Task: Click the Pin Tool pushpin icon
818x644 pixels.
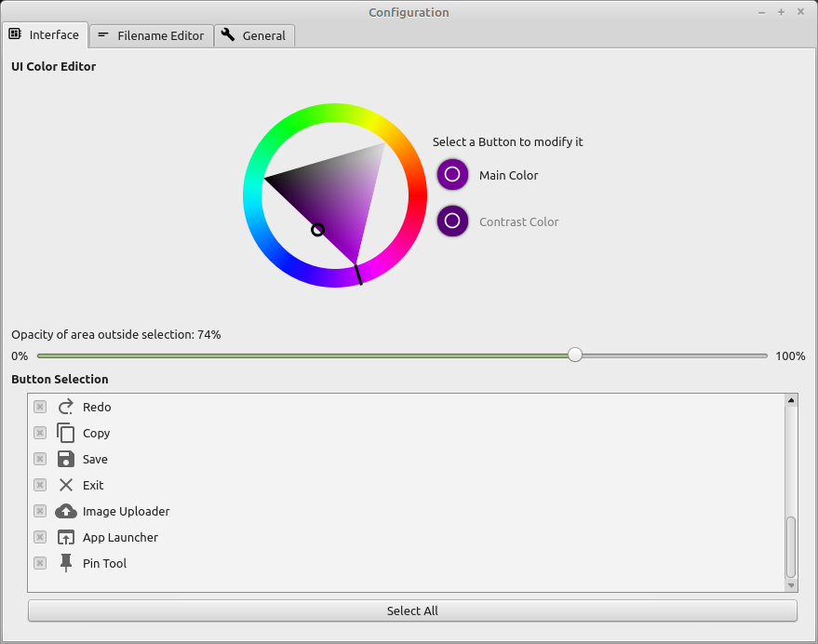Action: [x=66, y=563]
